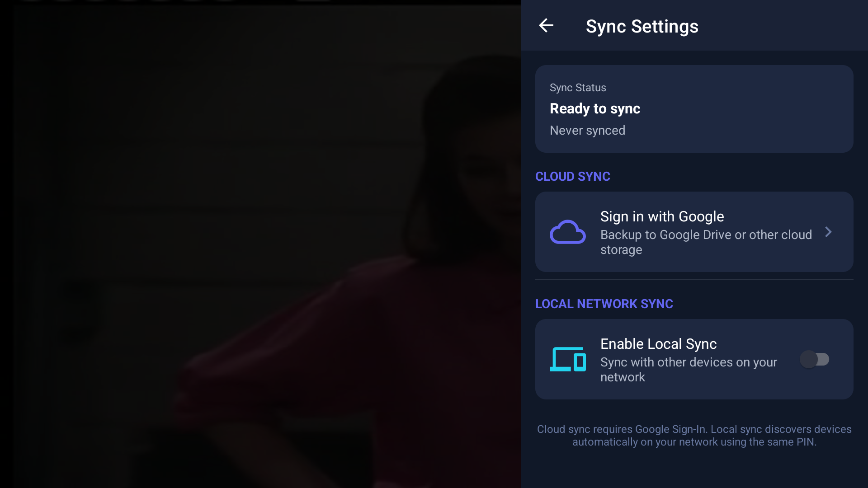Click the Enable Local Sync label
The height and width of the screenshot is (488, 868).
click(x=658, y=344)
